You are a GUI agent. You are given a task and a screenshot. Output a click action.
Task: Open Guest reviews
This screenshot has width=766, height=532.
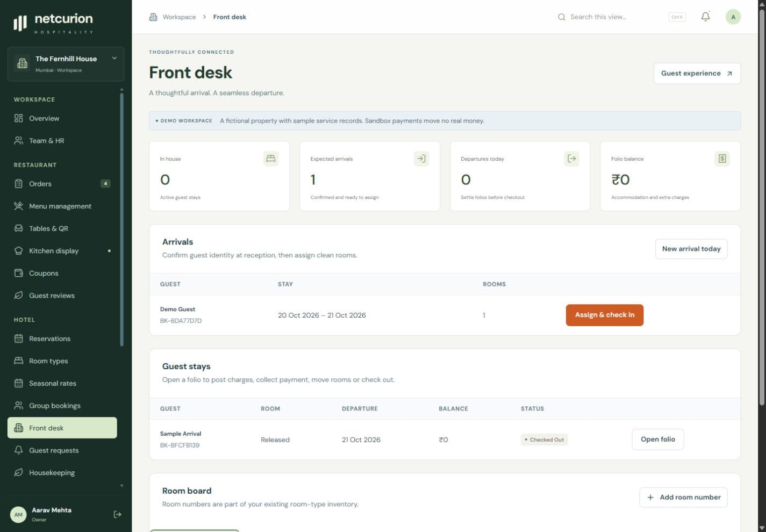tap(62, 296)
